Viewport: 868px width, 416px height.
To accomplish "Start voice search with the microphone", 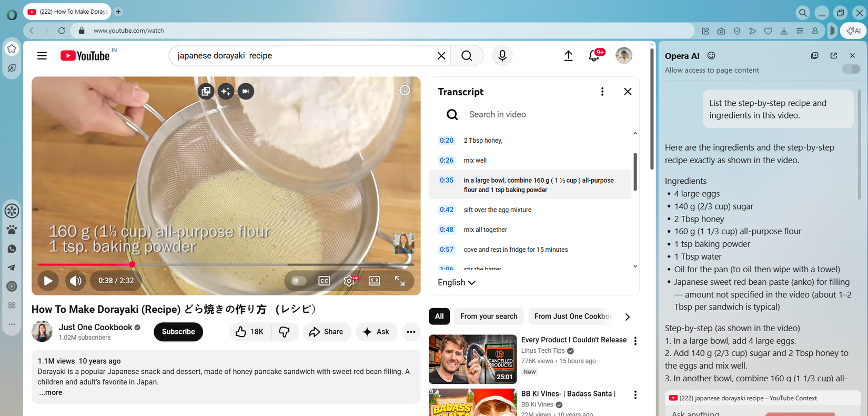I will click(x=502, y=56).
